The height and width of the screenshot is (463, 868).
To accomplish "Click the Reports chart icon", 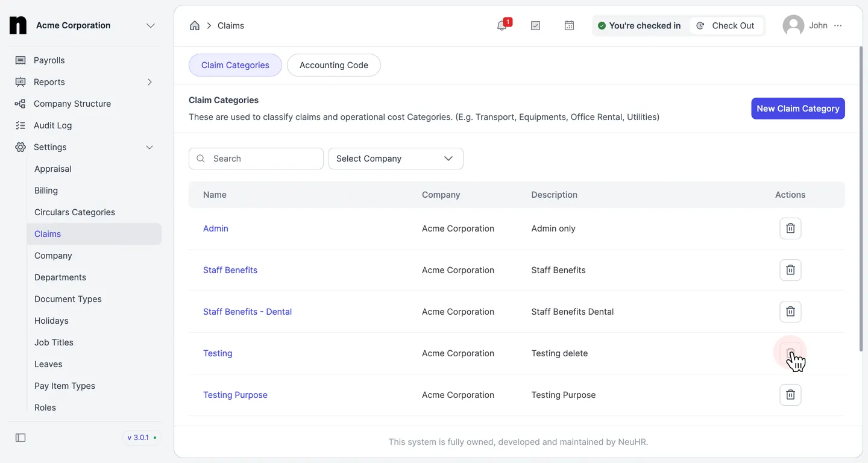I will click(20, 82).
